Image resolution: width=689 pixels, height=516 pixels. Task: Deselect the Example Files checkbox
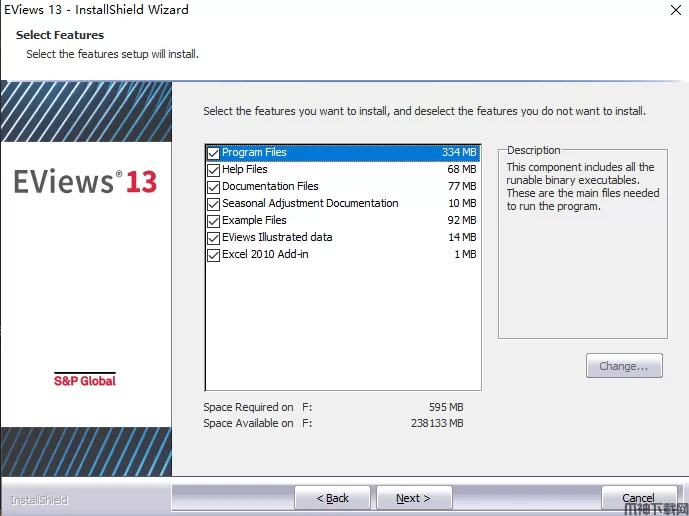pyautogui.click(x=214, y=221)
